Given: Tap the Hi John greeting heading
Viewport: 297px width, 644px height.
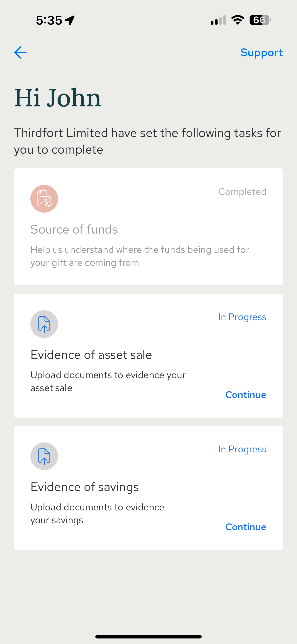Looking at the screenshot, I should click(58, 98).
